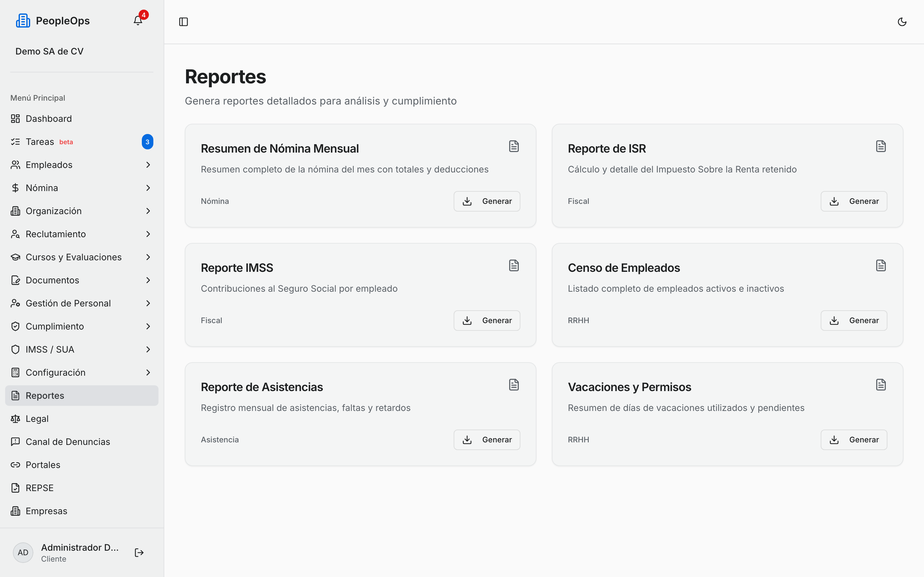Viewport: 924px width, 577px height.
Task: Click the AD user avatar
Action: [x=23, y=552]
